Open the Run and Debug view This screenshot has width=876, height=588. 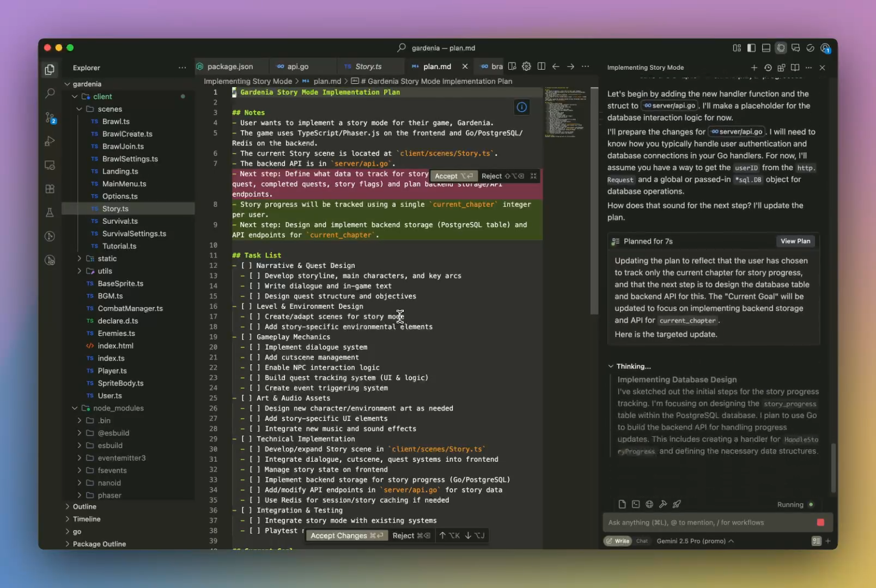coord(50,142)
